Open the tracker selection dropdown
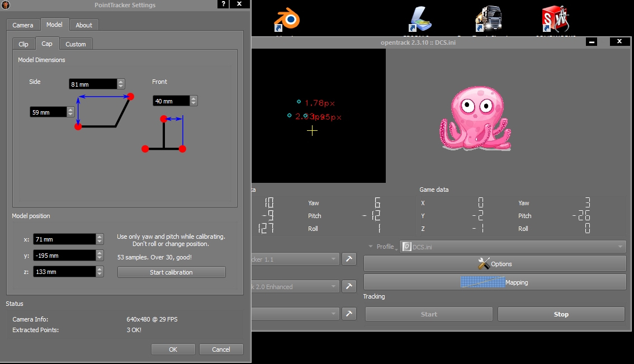The width and height of the screenshot is (634, 364). pos(296,259)
